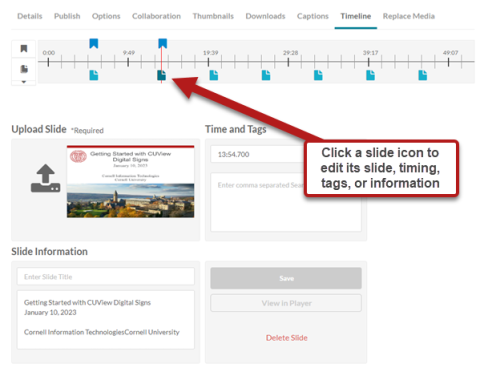
Task: Switch to the Downloads tab
Action: (265, 16)
